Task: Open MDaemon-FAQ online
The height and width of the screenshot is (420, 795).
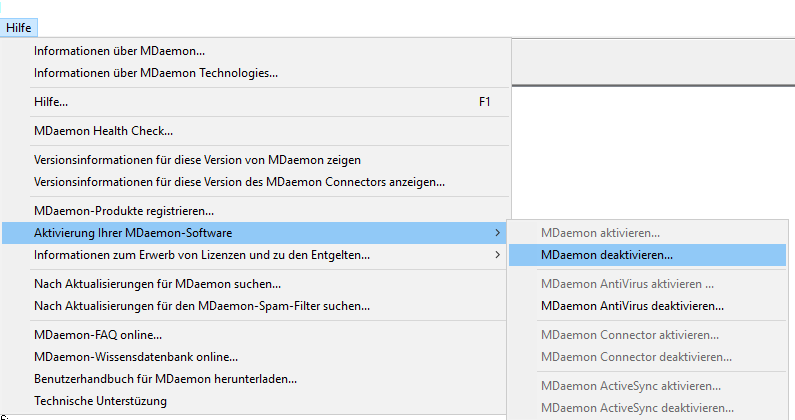Action: click(x=98, y=335)
